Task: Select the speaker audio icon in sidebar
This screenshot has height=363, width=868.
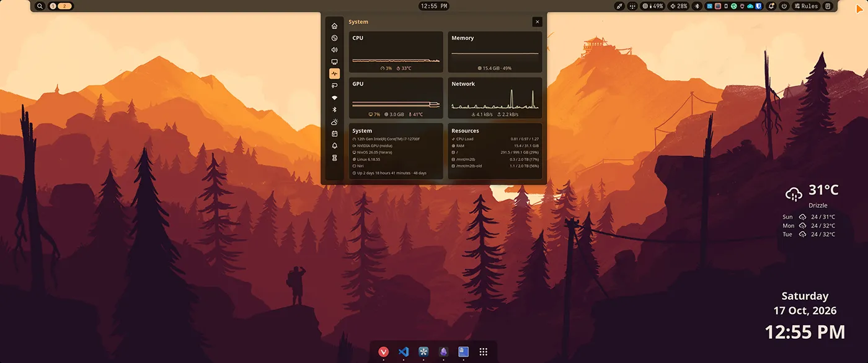Action: 334,50
